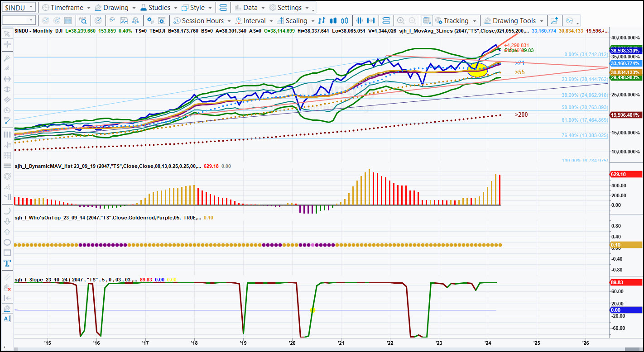The width and height of the screenshot is (644, 352).
Task: Open the empty combo box in second toolbar
Action: tap(19, 20)
